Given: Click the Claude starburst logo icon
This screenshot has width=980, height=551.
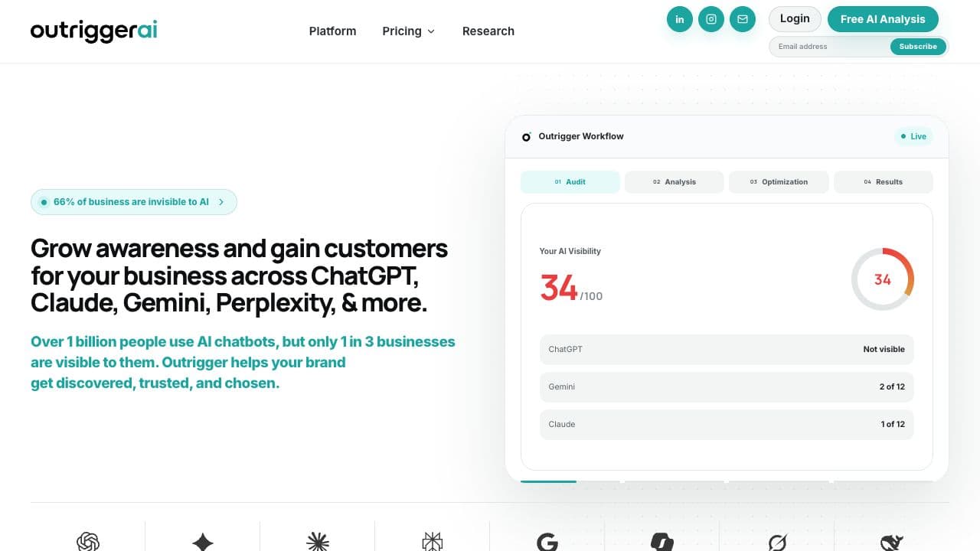Looking at the screenshot, I should click(318, 542).
